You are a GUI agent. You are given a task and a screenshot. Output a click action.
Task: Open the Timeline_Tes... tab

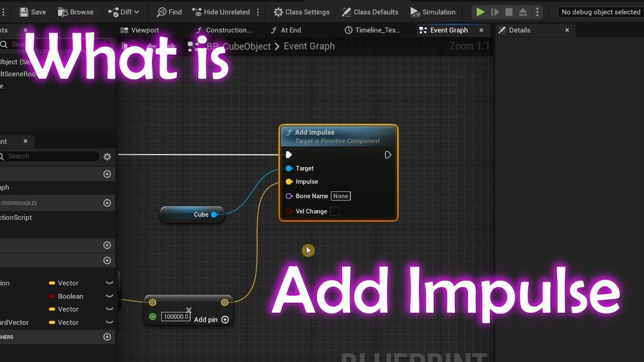click(x=372, y=30)
